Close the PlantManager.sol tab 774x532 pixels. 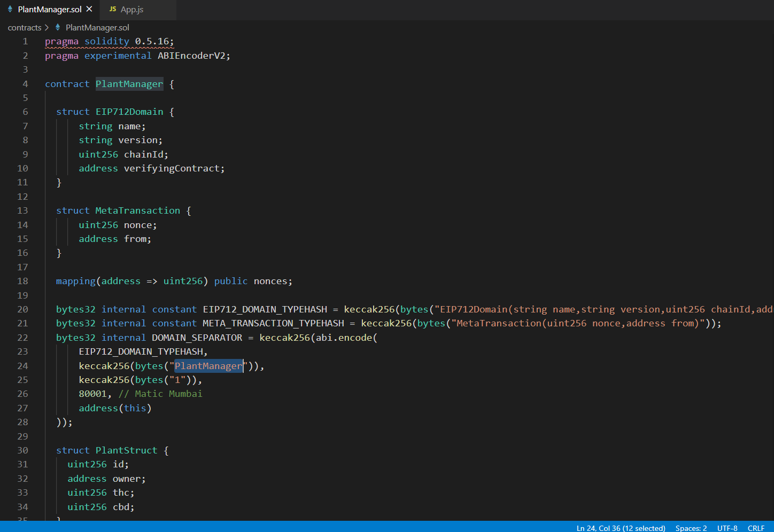[89, 9]
